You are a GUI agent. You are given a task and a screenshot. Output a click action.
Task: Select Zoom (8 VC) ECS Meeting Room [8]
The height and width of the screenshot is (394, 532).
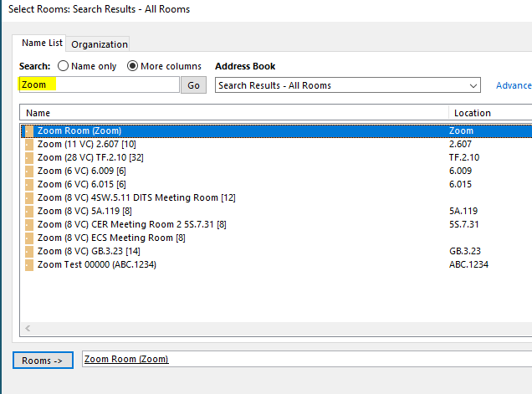pyautogui.click(x=276, y=238)
